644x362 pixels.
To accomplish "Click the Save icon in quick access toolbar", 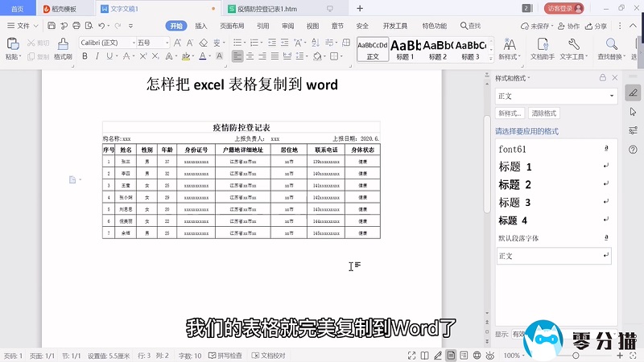I will pyautogui.click(x=52, y=26).
